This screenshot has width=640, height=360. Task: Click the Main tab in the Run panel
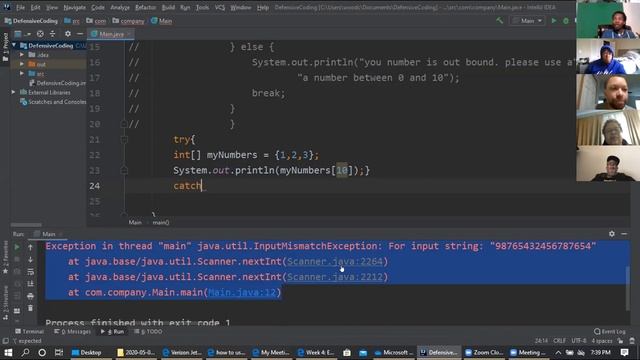point(48,234)
